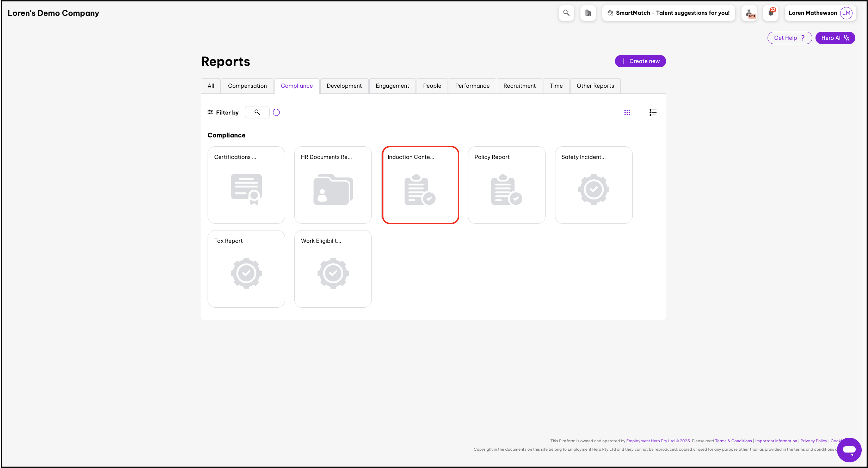868x468 pixels.
Task: Click the Get Help button
Action: click(x=789, y=38)
